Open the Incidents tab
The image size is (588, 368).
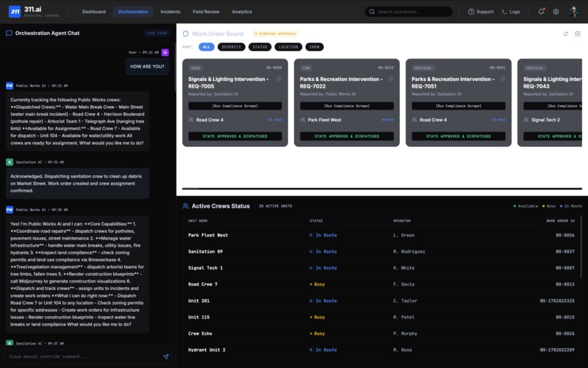170,12
